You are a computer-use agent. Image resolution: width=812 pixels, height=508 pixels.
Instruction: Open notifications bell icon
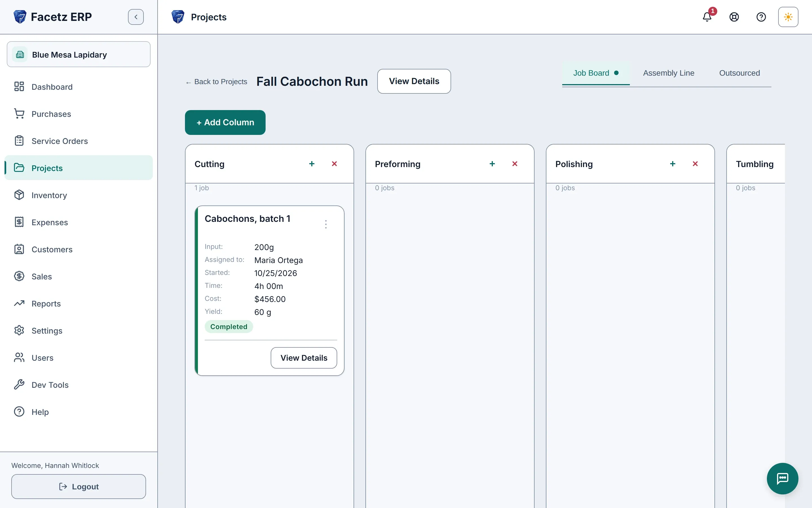[x=707, y=17]
